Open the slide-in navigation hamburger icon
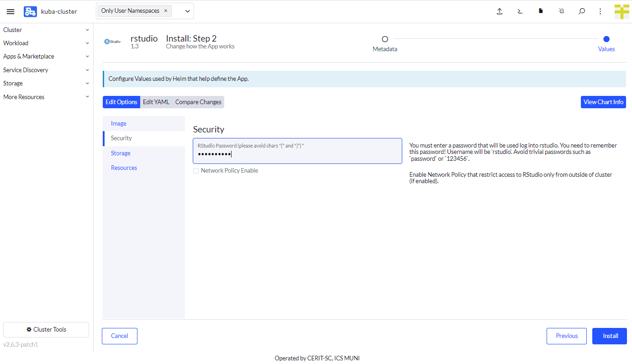Image resolution: width=632 pixels, height=364 pixels. click(x=11, y=11)
